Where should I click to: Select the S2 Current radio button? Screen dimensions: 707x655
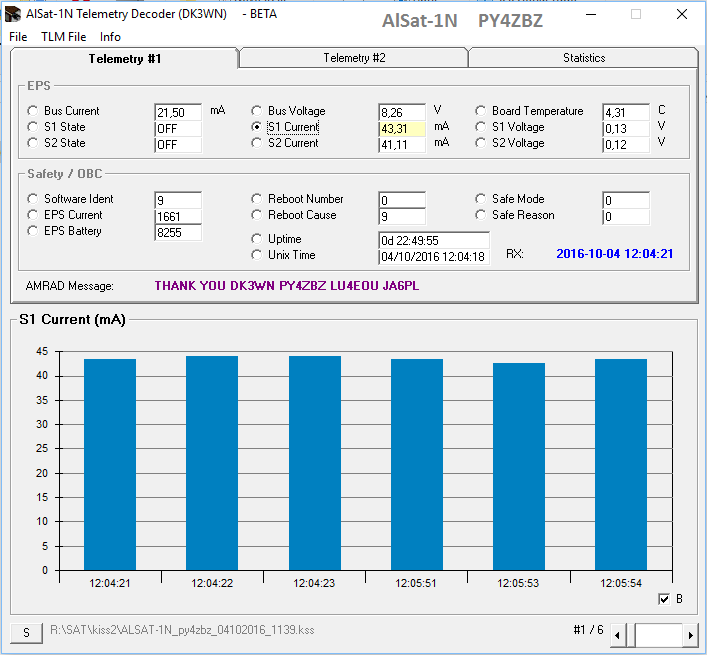[258, 143]
